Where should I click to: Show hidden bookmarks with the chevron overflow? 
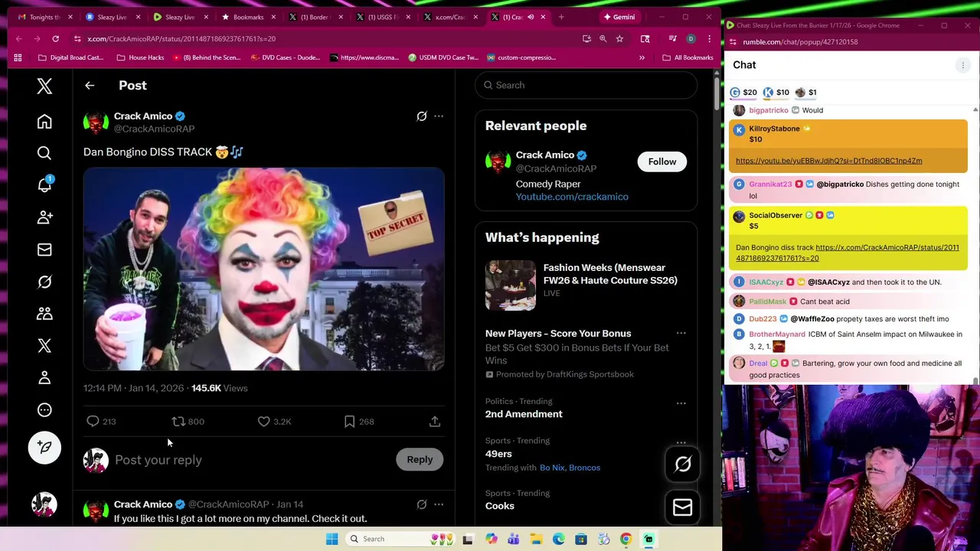(x=642, y=57)
